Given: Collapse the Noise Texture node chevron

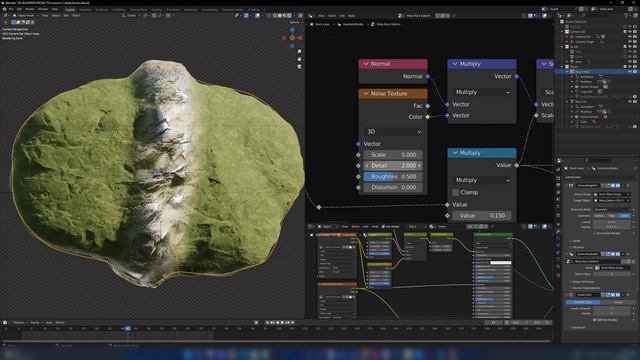Looking at the screenshot, I should (x=366, y=93).
